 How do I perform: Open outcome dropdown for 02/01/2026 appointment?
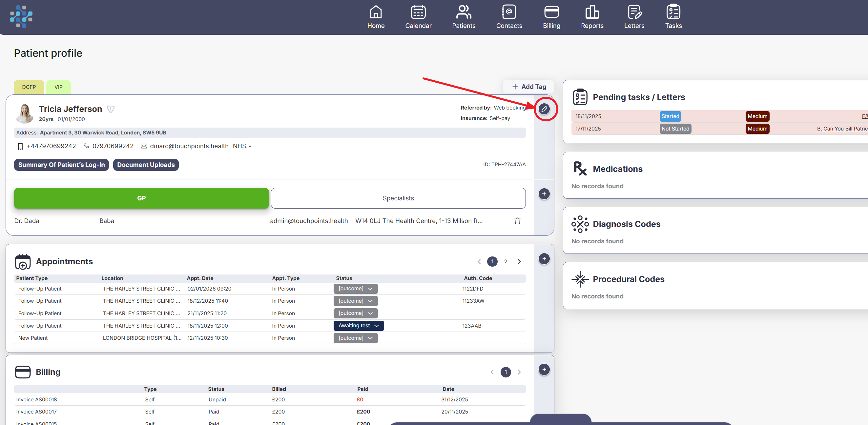(x=355, y=289)
